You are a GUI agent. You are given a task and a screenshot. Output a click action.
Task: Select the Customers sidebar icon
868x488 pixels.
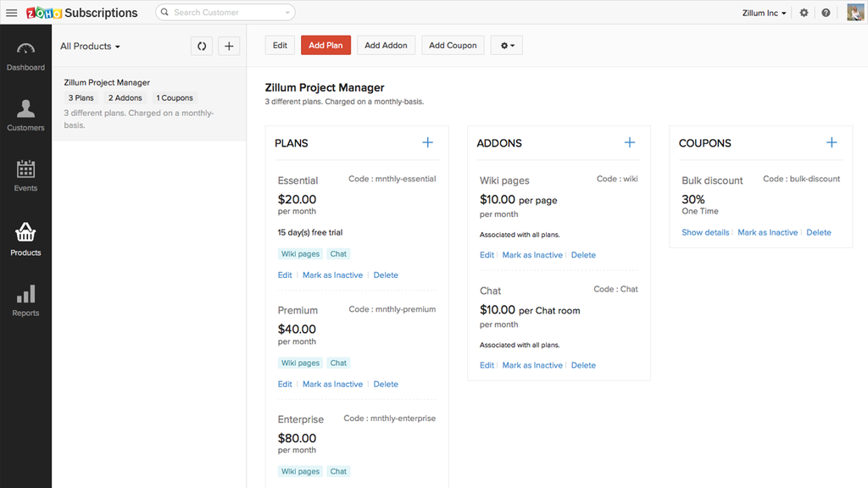(25, 114)
